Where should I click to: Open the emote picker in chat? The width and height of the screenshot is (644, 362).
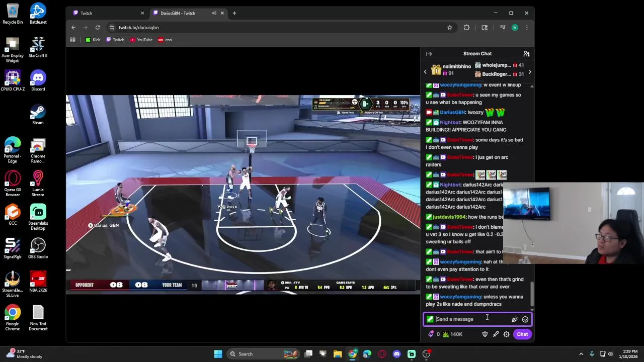click(525, 319)
